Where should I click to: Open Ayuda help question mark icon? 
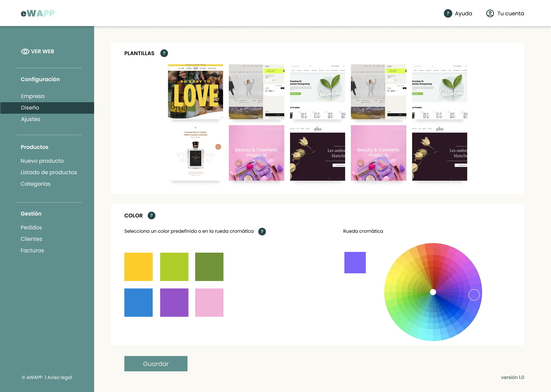pos(448,13)
